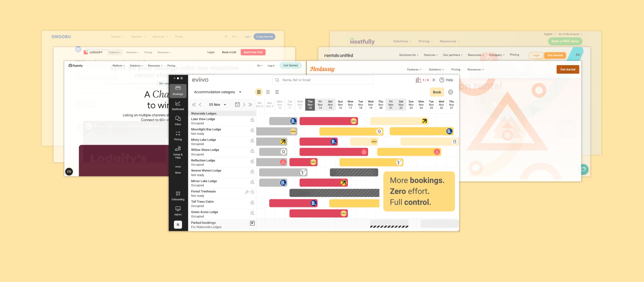Open Extras & Fees section
The height and width of the screenshot is (282, 644).
pos(178,152)
